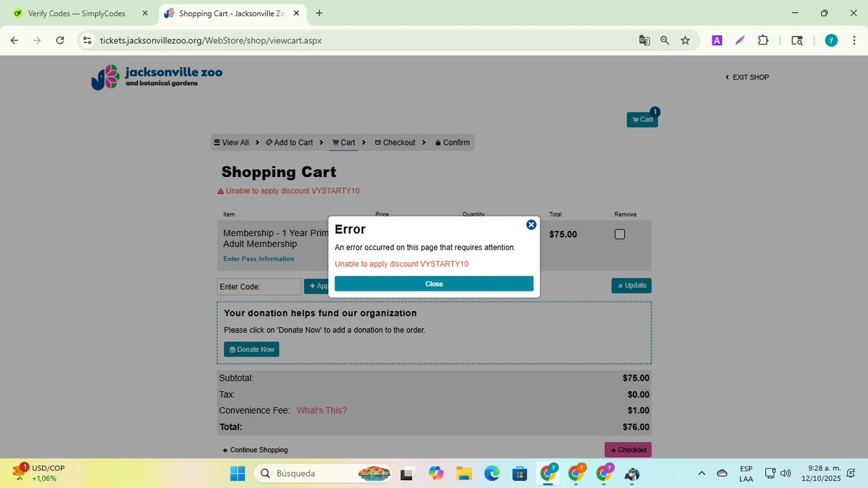The image size is (868, 488).
Task: Open the Chrome profile avatar
Action: [x=832, y=41]
